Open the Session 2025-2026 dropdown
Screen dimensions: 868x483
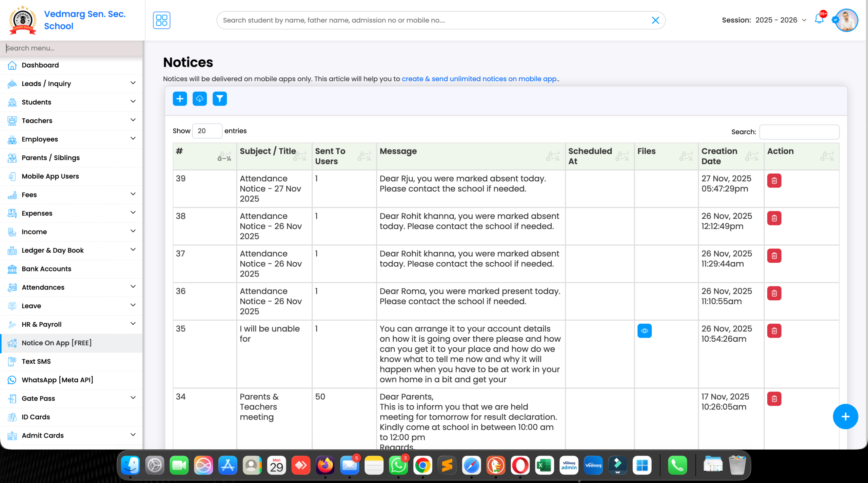point(781,20)
